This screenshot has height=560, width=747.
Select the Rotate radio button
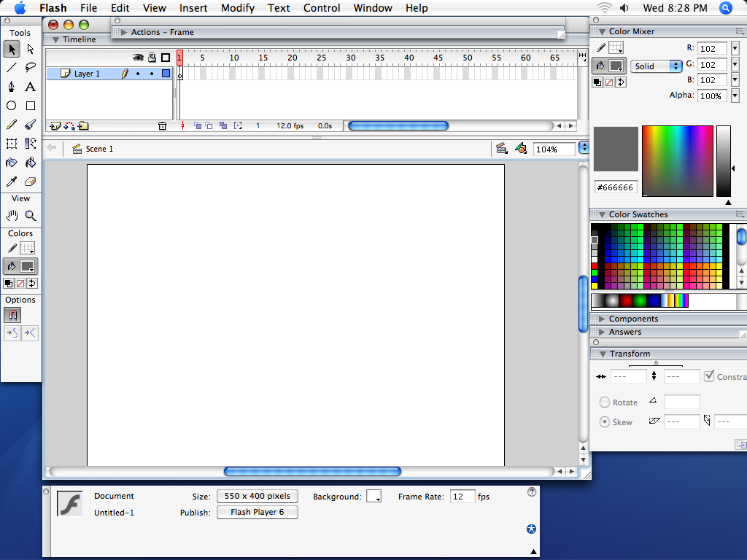click(605, 402)
